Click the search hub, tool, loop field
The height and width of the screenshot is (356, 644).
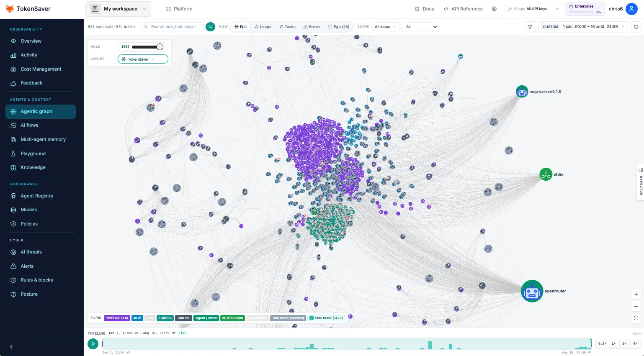pyautogui.click(x=173, y=27)
